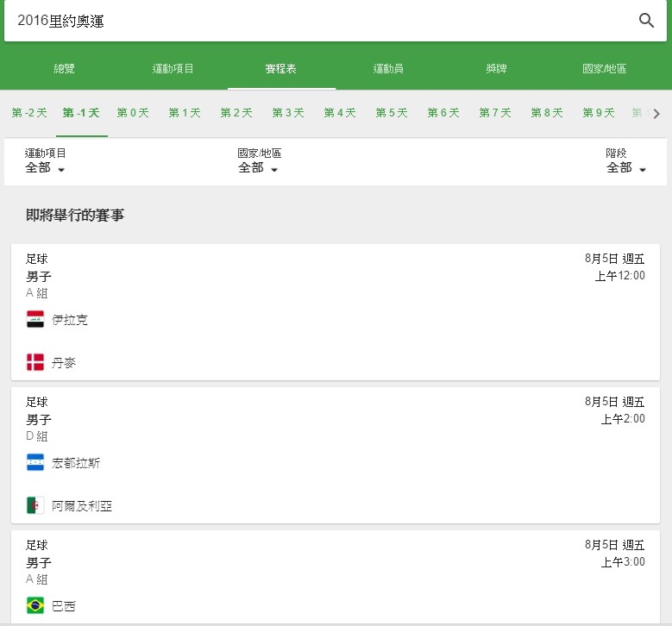The width and height of the screenshot is (672, 626).
Task: Click the 宏都拉斯 team name
Action: (x=76, y=463)
